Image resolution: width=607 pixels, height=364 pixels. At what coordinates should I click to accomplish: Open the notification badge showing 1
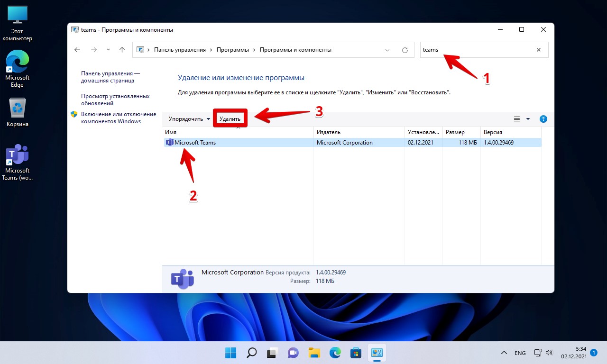coord(594,353)
